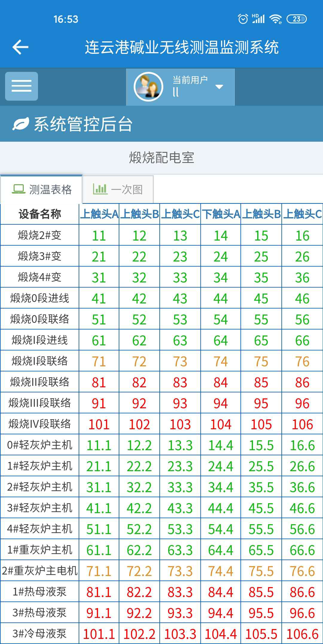Click the leaf icon beside 系统管控后台
This screenshot has width=323, height=644.
coord(20,124)
